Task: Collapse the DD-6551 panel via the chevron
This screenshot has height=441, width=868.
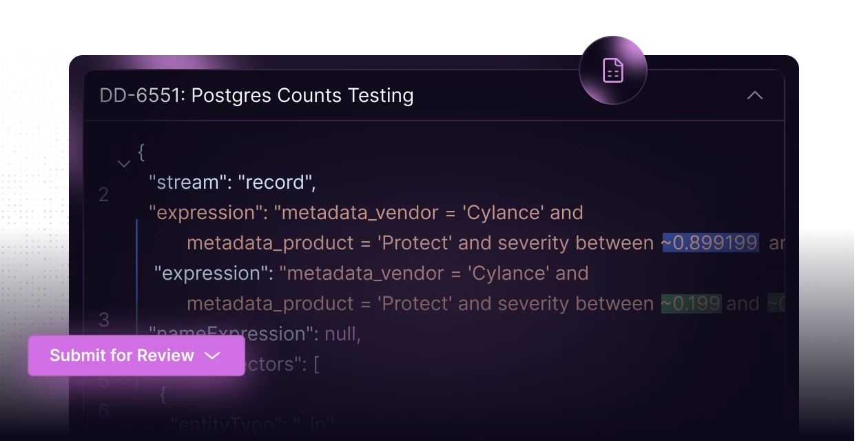Action: click(756, 96)
